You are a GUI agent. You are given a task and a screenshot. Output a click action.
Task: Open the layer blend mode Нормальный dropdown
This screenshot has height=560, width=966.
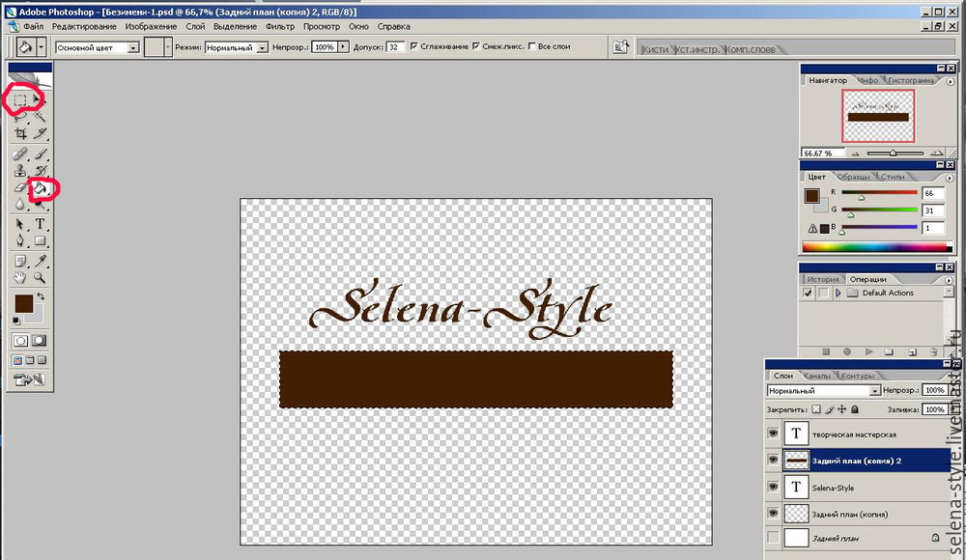[x=874, y=391]
